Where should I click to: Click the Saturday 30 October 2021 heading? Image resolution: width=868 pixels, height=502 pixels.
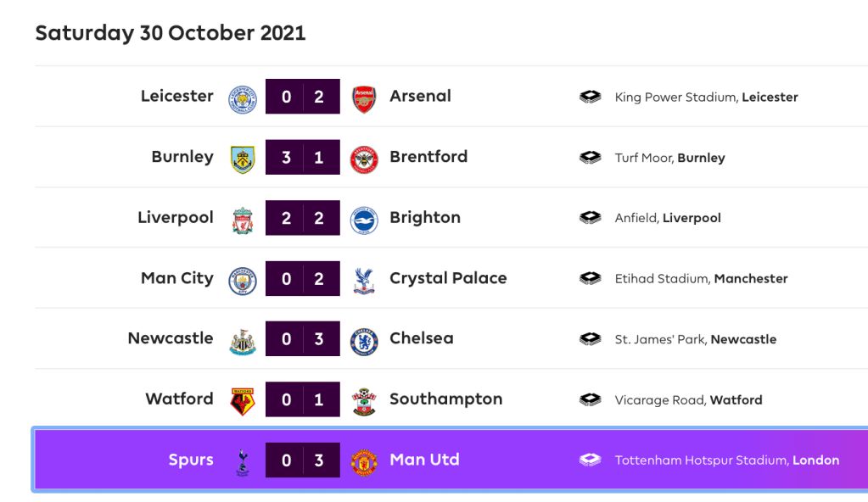[170, 33]
